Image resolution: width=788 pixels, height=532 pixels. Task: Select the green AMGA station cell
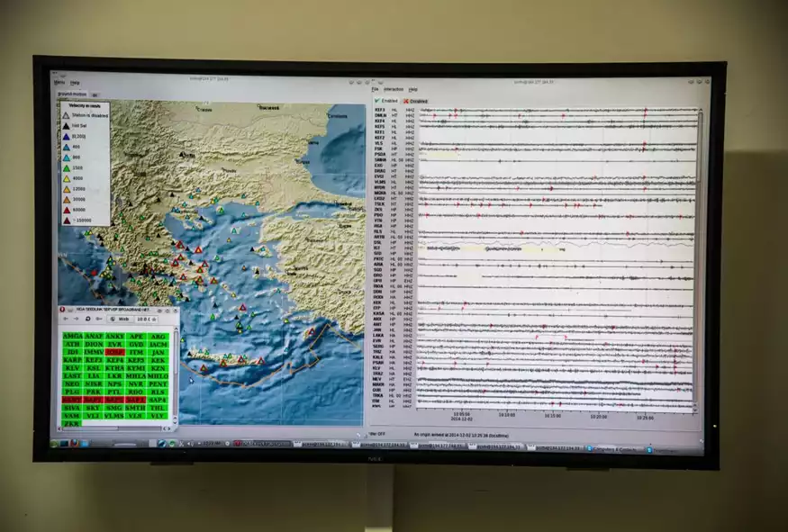[73, 336]
